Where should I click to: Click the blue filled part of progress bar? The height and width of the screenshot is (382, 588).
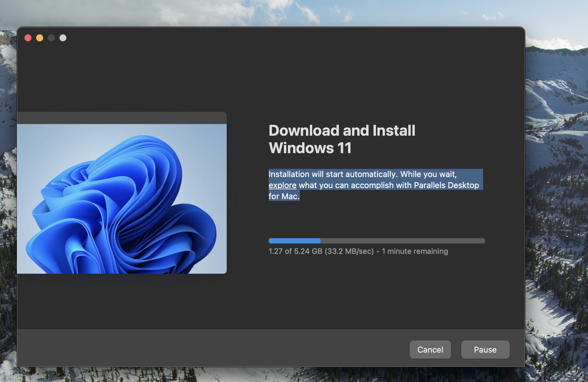tap(294, 241)
